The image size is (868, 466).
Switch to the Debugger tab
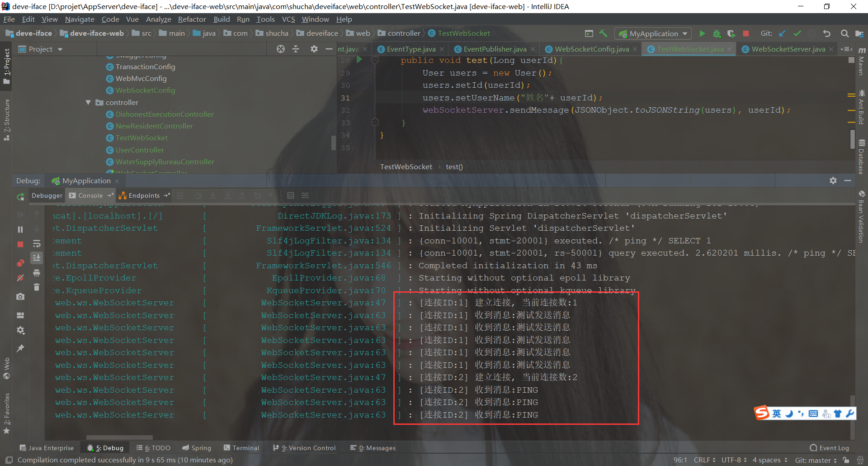[x=47, y=195]
